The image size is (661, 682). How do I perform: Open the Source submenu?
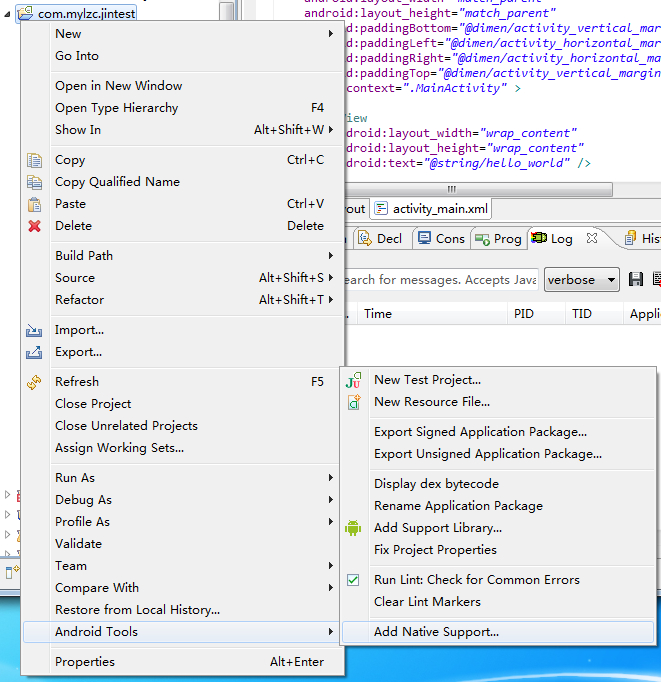pos(183,278)
